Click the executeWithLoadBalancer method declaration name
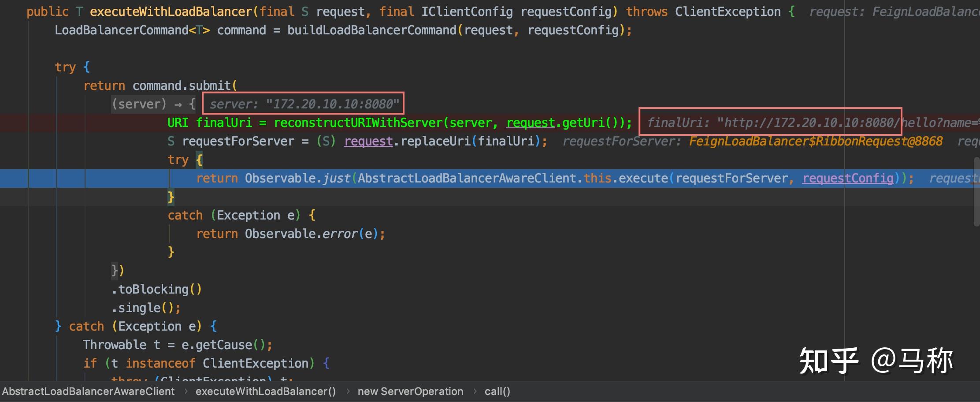 point(171,11)
